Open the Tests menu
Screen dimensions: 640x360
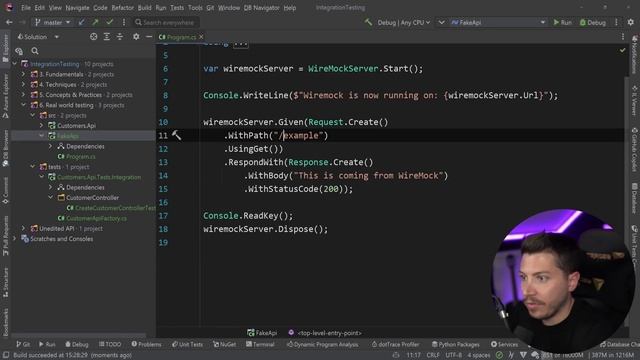tap(177, 8)
